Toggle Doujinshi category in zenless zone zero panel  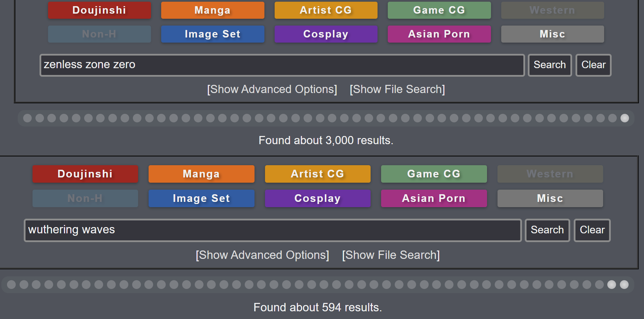[99, 10]
